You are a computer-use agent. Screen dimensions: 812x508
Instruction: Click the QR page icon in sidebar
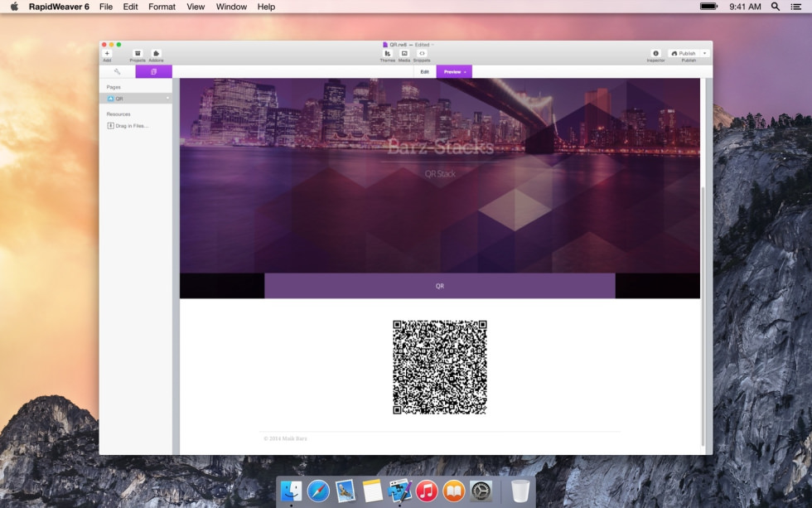tap(110, 99)
